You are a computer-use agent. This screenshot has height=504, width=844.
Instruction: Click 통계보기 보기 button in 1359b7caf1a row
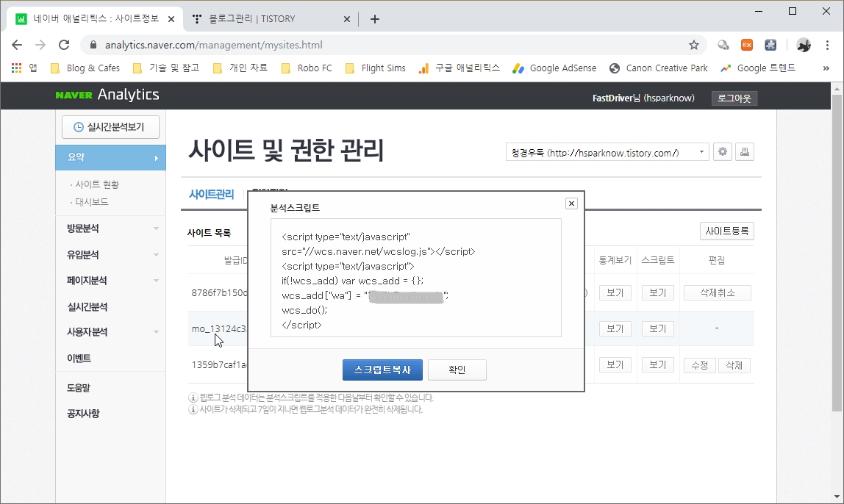[615, 364]
